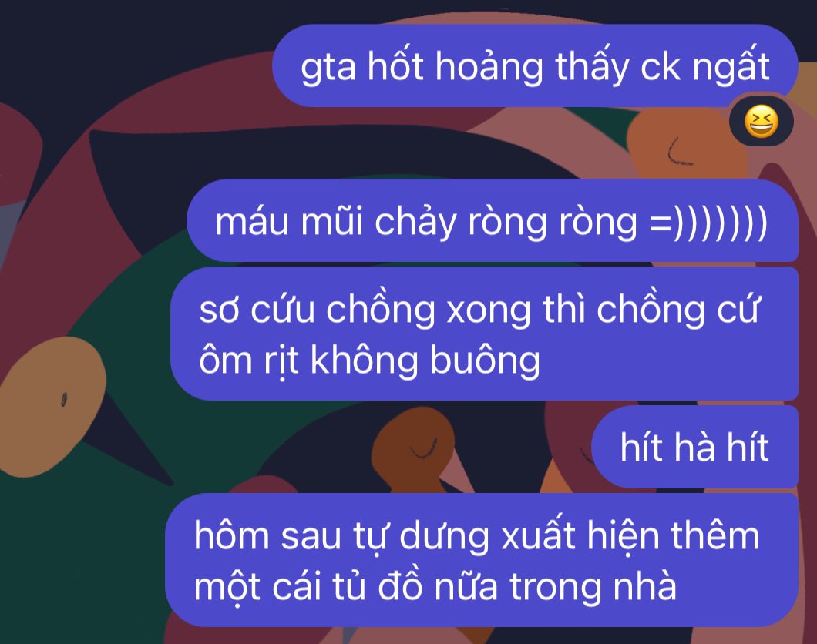Select the "hôm sau tự dưng xuất hiện" message
Screen dimensions: 817x644
coord(482,560)
